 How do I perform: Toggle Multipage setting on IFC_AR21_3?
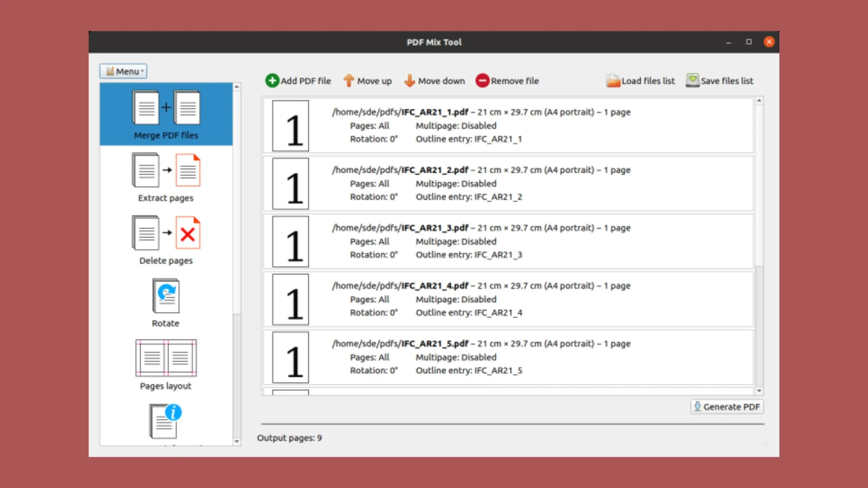[456, 241]
